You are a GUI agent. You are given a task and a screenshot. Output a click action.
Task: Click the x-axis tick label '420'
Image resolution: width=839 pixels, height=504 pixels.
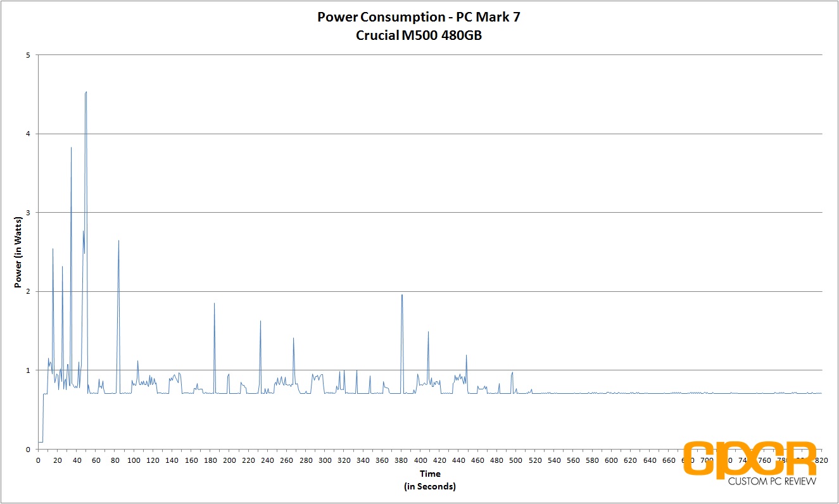point(439,460)
